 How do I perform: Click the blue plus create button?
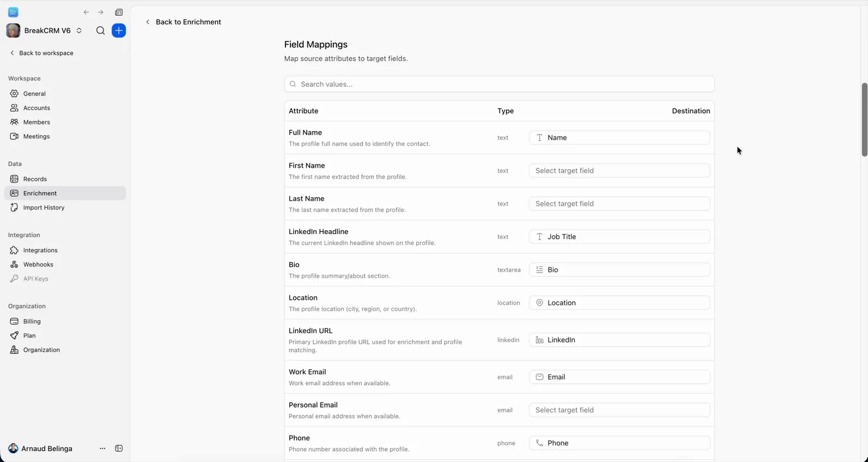(x=119, y=31)
